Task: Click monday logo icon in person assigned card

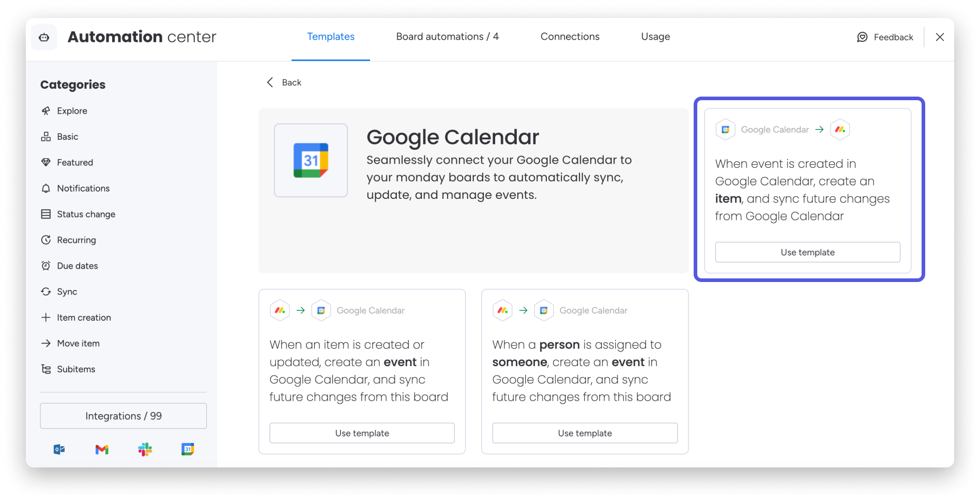Action: (502, 310)
